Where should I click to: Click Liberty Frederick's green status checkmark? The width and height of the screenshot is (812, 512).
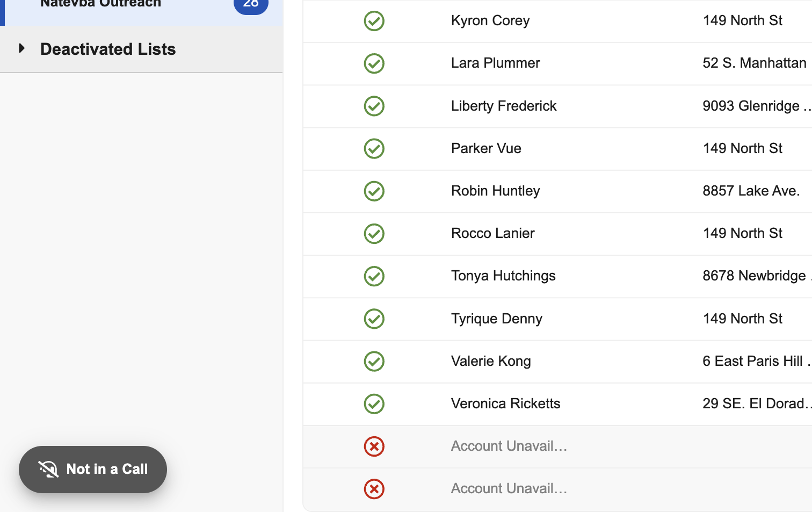point(374,106)
